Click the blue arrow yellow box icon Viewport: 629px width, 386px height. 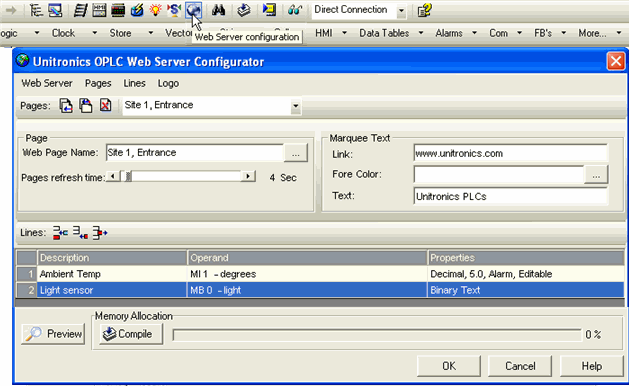coord(269,10)
